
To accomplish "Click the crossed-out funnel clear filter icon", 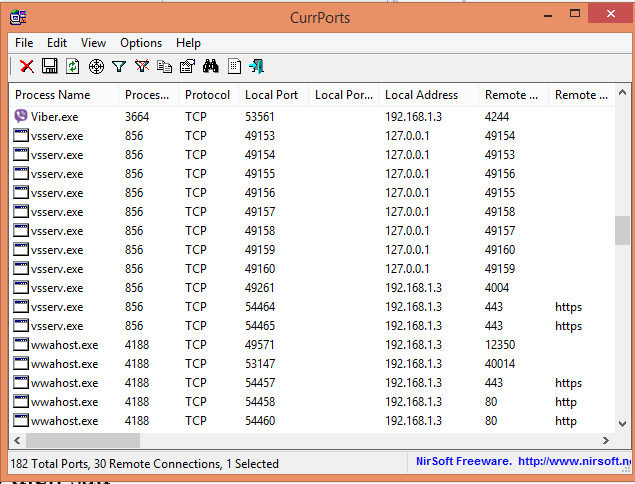I will pyautogui.click(x=142, y=66).
